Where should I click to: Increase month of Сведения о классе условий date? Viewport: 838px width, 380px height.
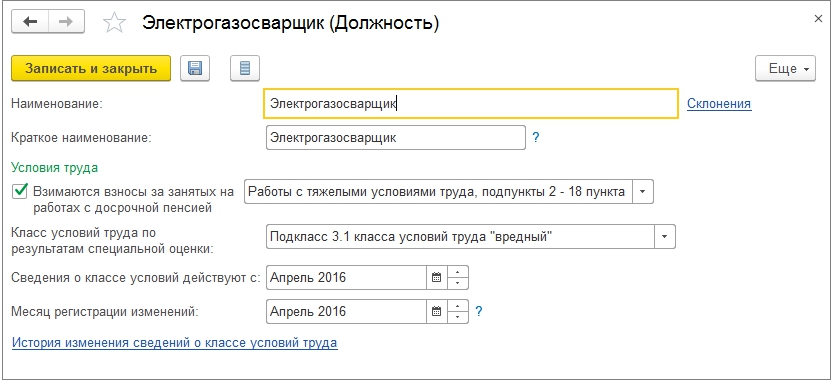tap(457, 272)
